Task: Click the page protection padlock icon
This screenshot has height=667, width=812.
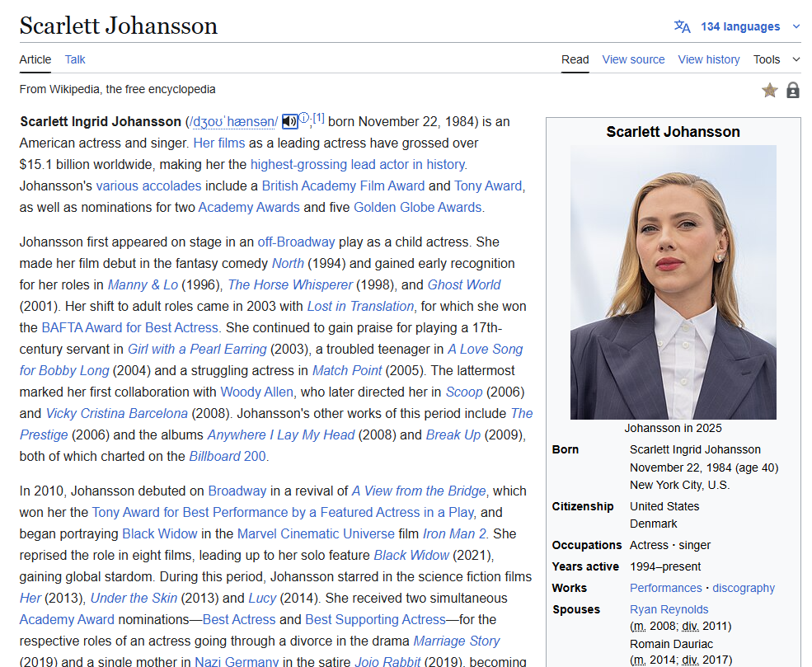Action: pos(793,90)
